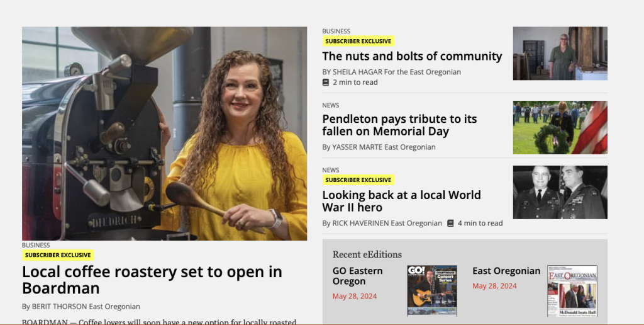644x325 pixels.
Task: Click the roastery article text starting 'BOARDMAN — Coffee lovers'
Action: tap(159, 321)
